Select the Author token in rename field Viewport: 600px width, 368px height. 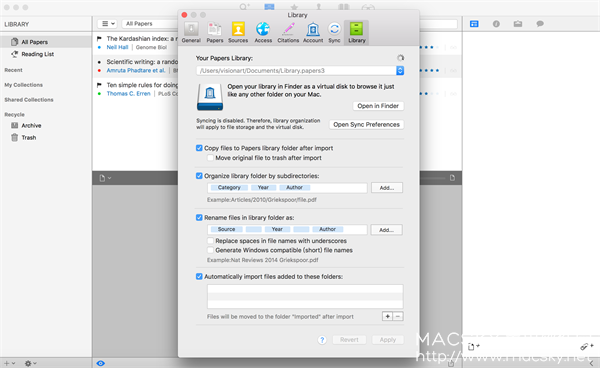coord(328,229)
